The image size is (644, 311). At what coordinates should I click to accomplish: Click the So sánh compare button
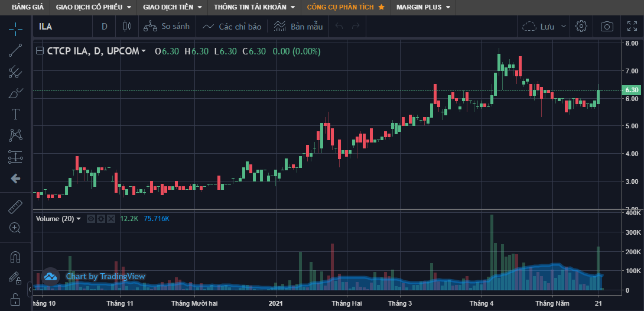[x=167, y=27]
